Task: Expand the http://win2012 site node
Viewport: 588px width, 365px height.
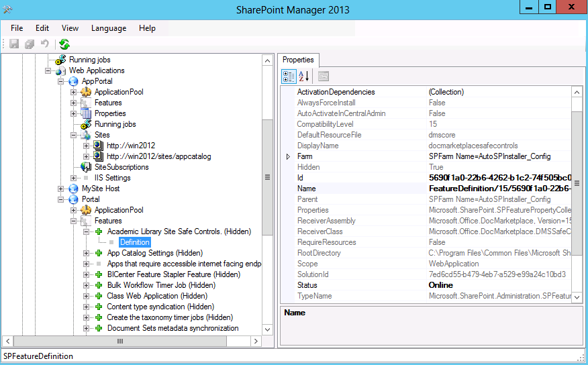Action: point(86,146)
